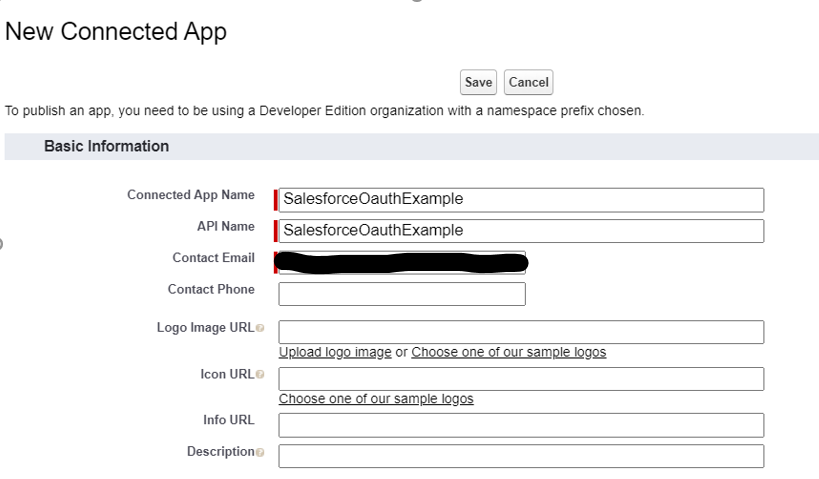Click the Logo Image URL input
This screenshot has height=479, width=819.
[x=521, y=332]
